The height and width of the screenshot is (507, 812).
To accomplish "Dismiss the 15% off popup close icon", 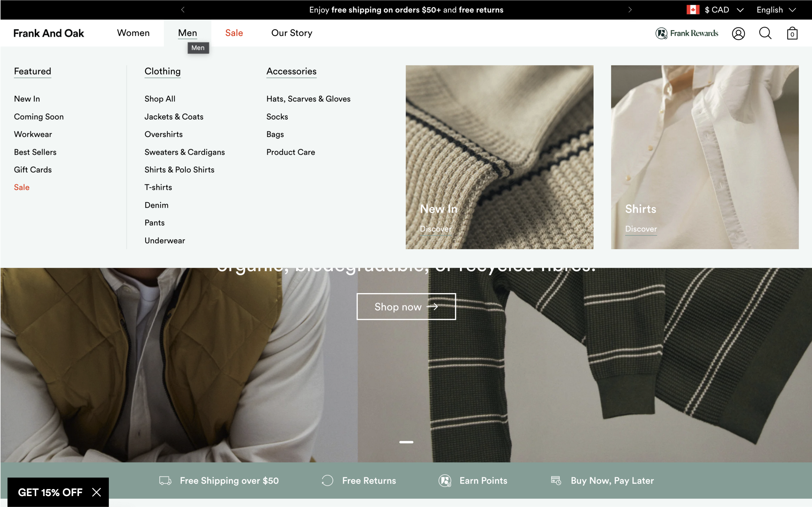I will pos(96,492).
